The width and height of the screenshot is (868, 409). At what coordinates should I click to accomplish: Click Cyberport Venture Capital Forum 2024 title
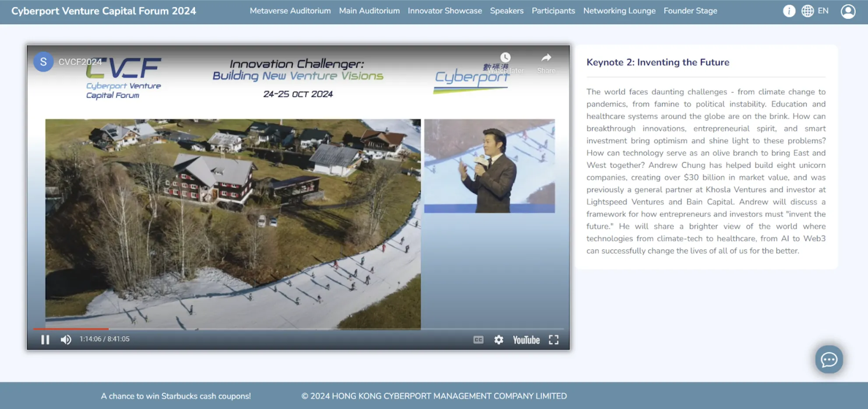(x=104, y=11)
